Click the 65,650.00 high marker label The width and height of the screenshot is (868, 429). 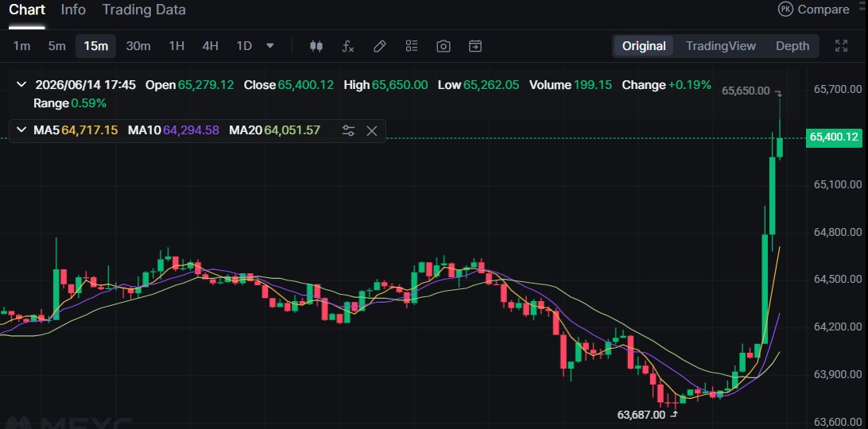click(x=746, y=91)
